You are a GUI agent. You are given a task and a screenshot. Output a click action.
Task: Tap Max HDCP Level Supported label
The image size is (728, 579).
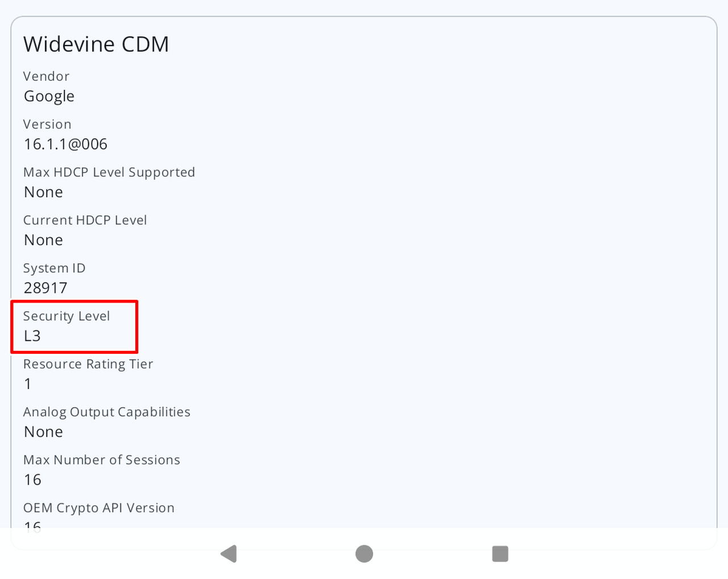(109, 172)
